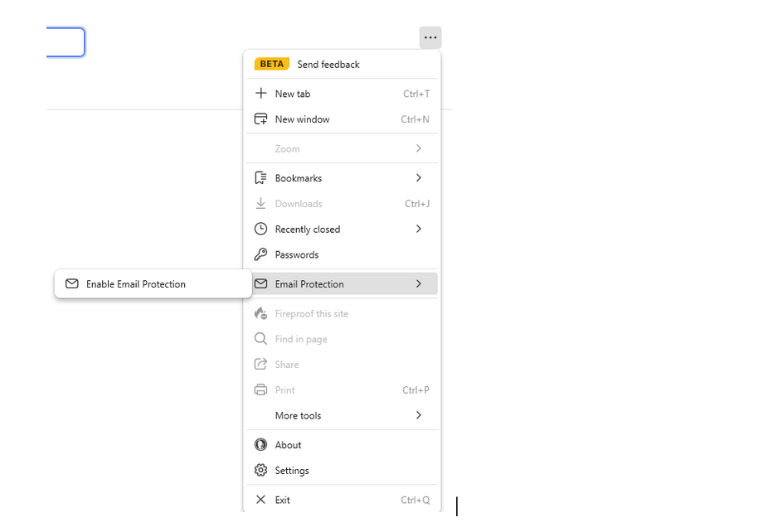The width and height of the screenshot is (768, 532).
Task: Expand the Bookmarks submenu arrow
Action: point(418,178)
